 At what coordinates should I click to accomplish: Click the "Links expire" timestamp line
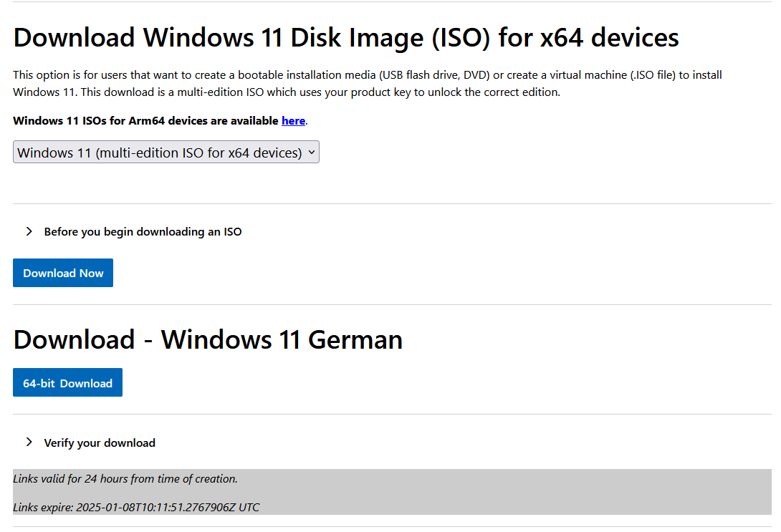[x=136, y=508]
